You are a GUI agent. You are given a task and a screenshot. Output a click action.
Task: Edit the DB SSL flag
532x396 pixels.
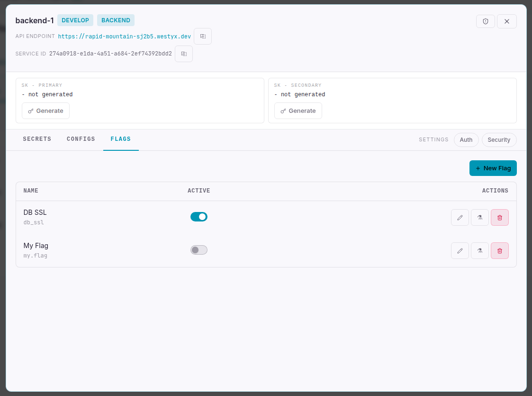(x=460, y=218)
